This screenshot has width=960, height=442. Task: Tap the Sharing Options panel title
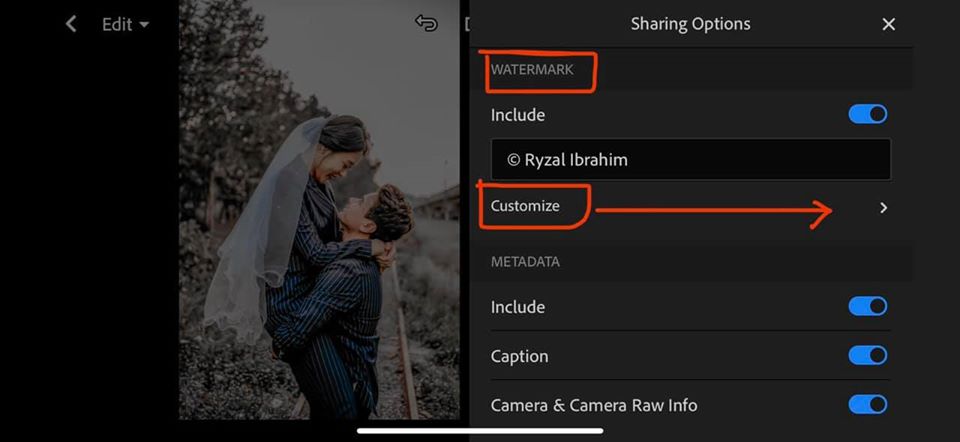(690, 24)
